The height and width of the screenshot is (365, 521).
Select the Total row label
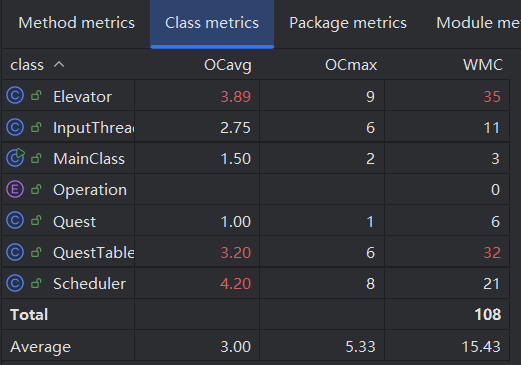coord(29,315)
